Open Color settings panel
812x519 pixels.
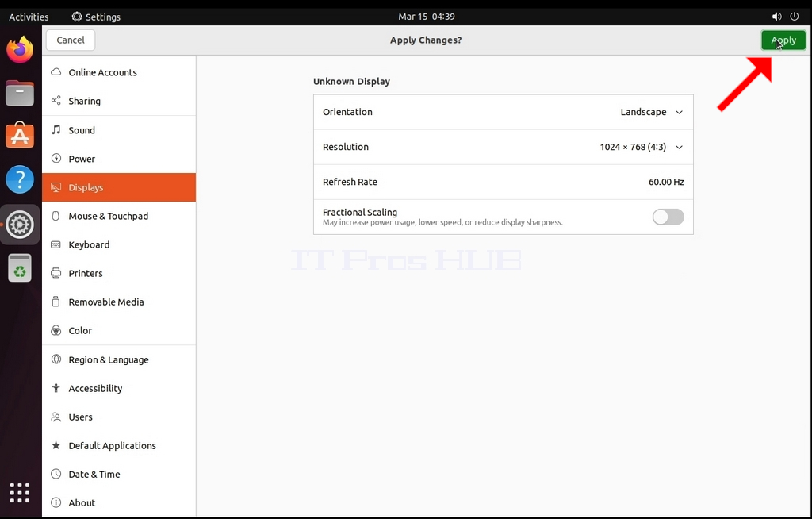[x=119, y=330]
